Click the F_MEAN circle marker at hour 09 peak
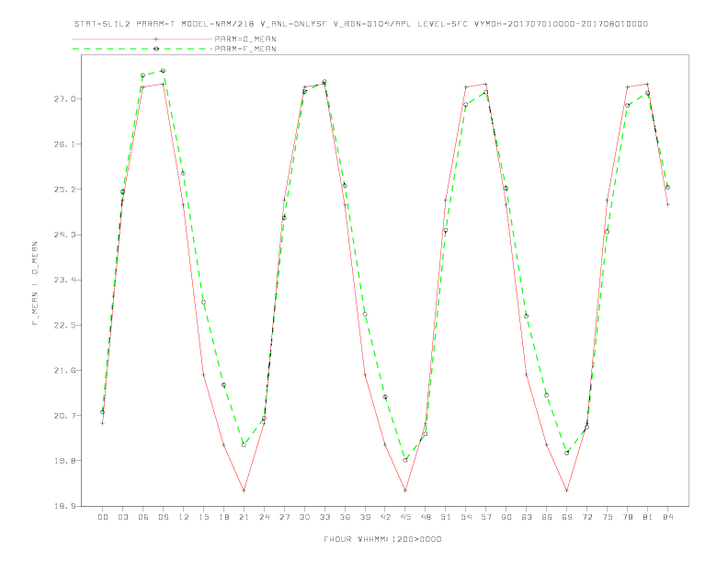 pyautogui.click(x=163, y=71)
